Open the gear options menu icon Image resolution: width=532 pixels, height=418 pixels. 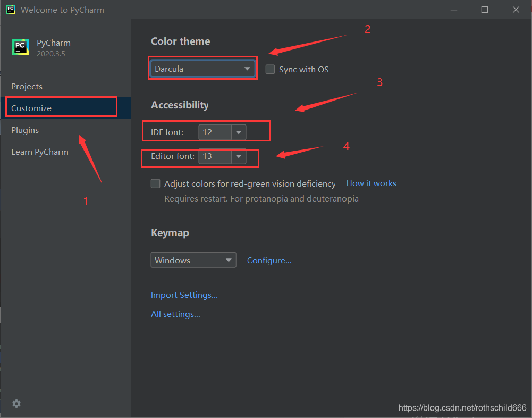point(16,404)
